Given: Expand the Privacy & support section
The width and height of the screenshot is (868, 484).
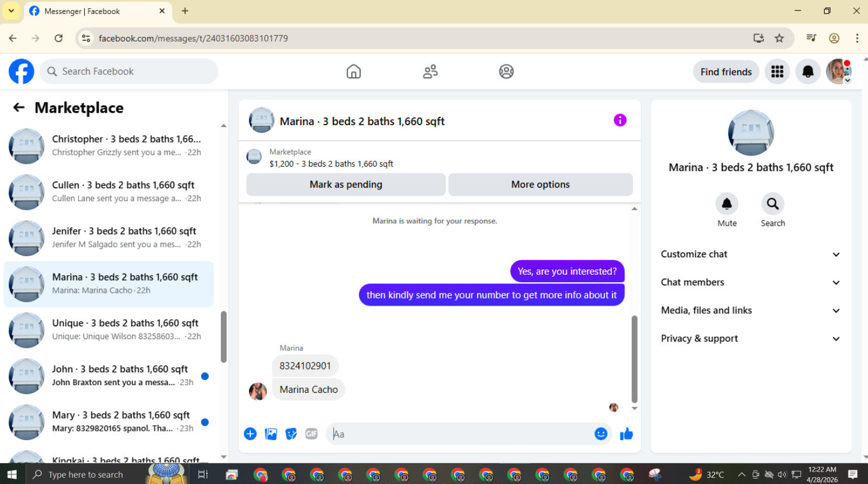Looking at the screenshot, I should point(751,338).
